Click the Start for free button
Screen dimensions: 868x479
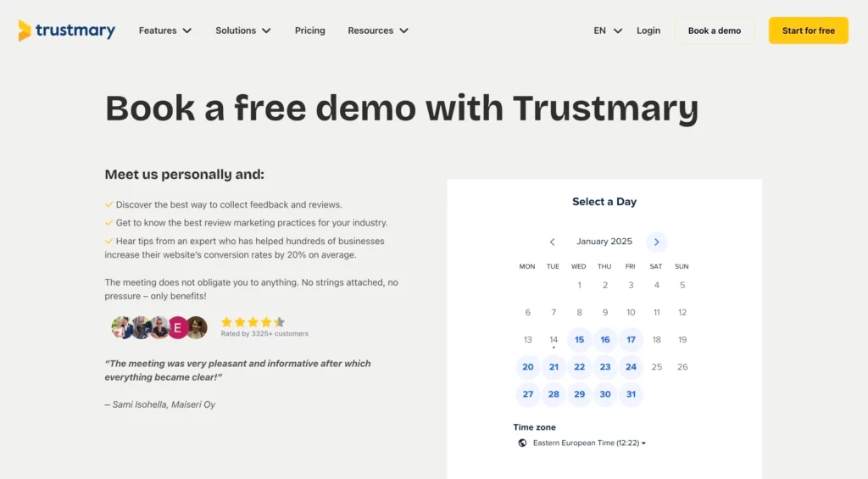tap(808, 31)
